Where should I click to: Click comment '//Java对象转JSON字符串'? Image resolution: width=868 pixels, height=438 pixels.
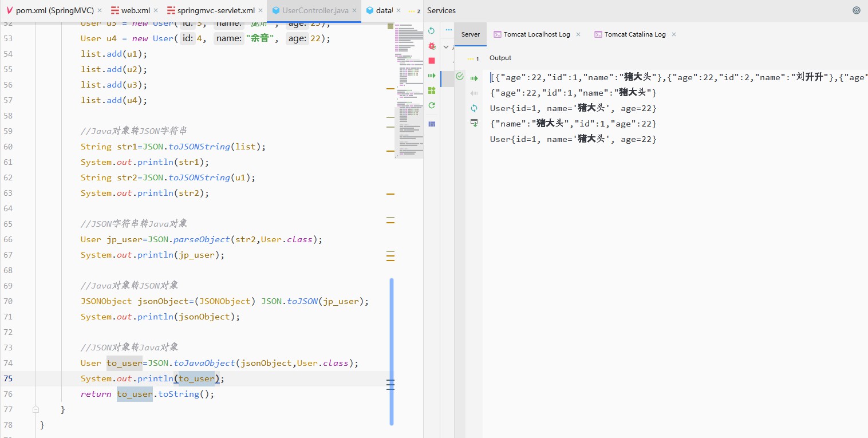(134, 131)
